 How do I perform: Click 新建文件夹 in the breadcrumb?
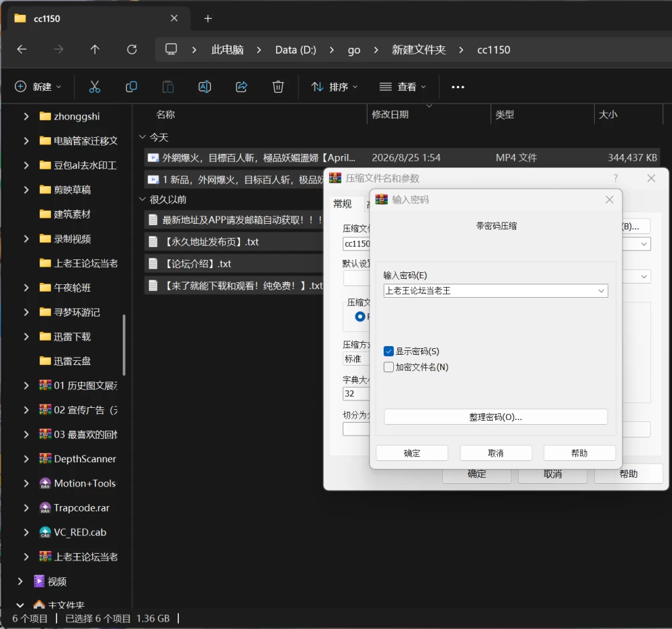419,50
